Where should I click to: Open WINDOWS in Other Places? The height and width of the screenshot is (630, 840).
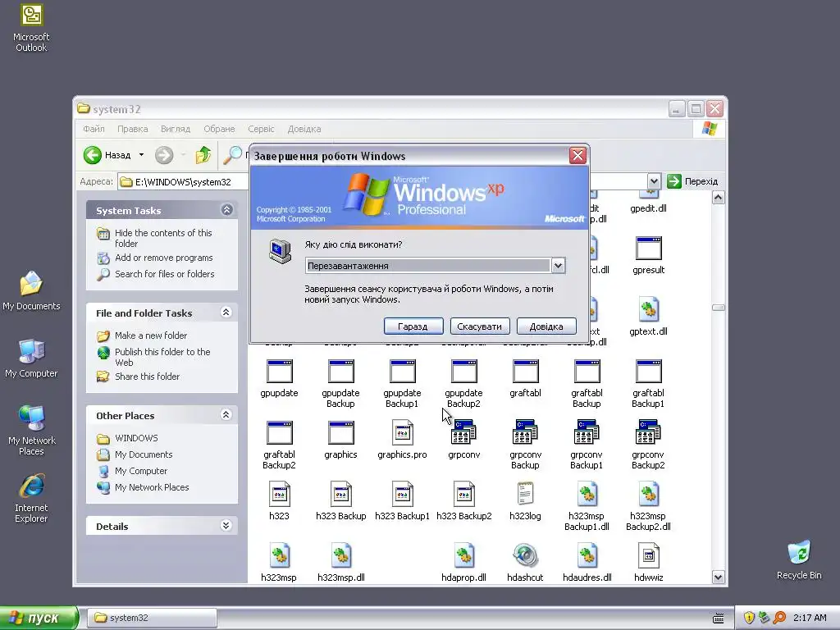[x=136, y=438]
